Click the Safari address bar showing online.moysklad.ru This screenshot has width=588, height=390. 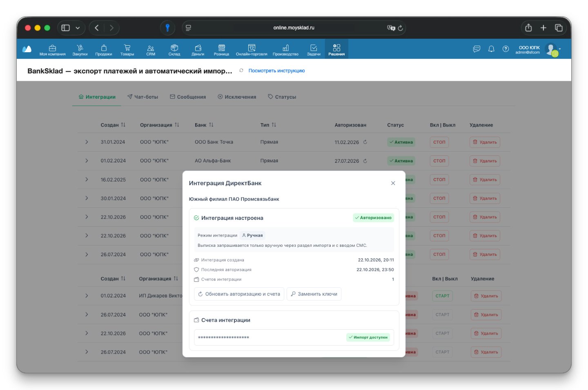[294, 28]
